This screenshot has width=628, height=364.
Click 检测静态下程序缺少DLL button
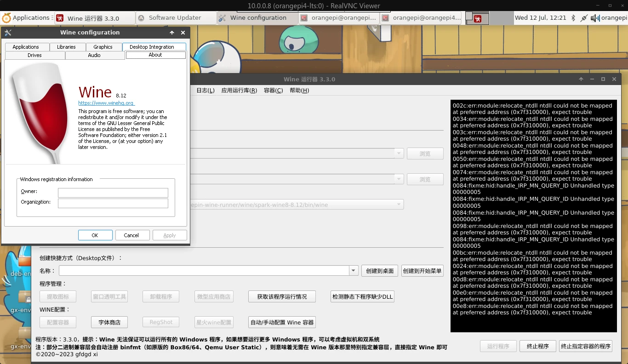click(x=362, y=296)
